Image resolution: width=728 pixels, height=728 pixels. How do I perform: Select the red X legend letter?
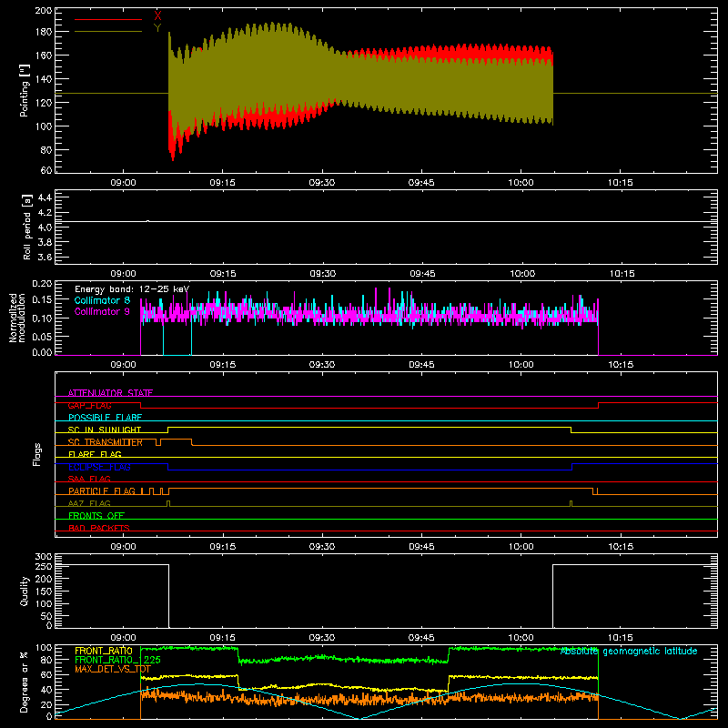[x=157, y=15]
